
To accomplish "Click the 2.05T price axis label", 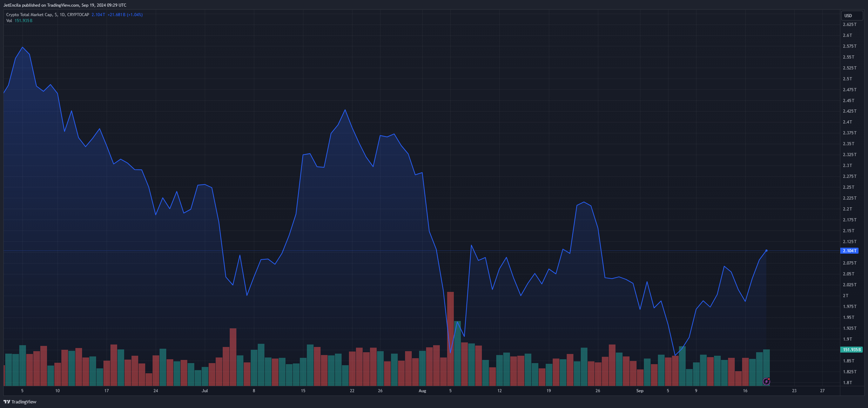I will click(x=849, y=274).
